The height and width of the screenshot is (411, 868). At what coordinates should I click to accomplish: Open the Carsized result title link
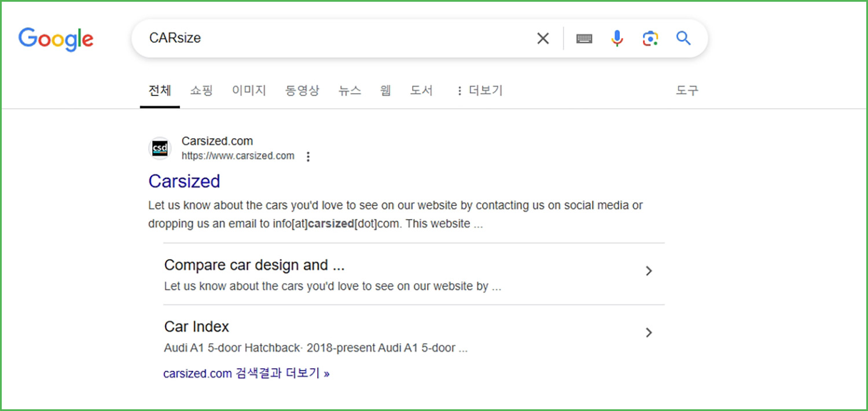pos(184,181)
